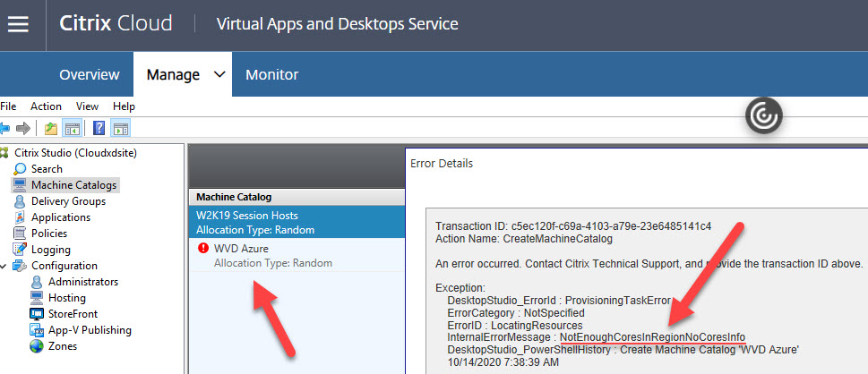Select the Configuration tree node
The width and height of the screenshot is (868, 374).
coord(64,266)
